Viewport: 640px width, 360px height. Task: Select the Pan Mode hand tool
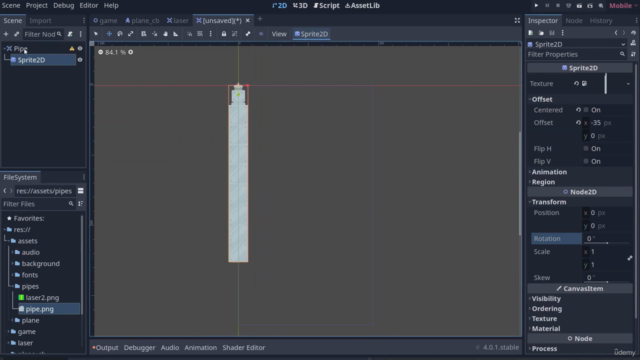(165, 34)
